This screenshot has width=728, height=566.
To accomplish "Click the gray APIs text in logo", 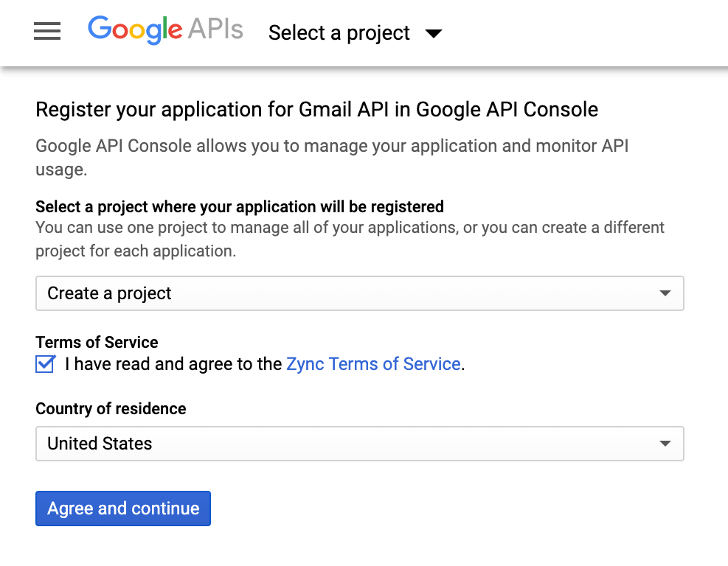I will 215,30.
